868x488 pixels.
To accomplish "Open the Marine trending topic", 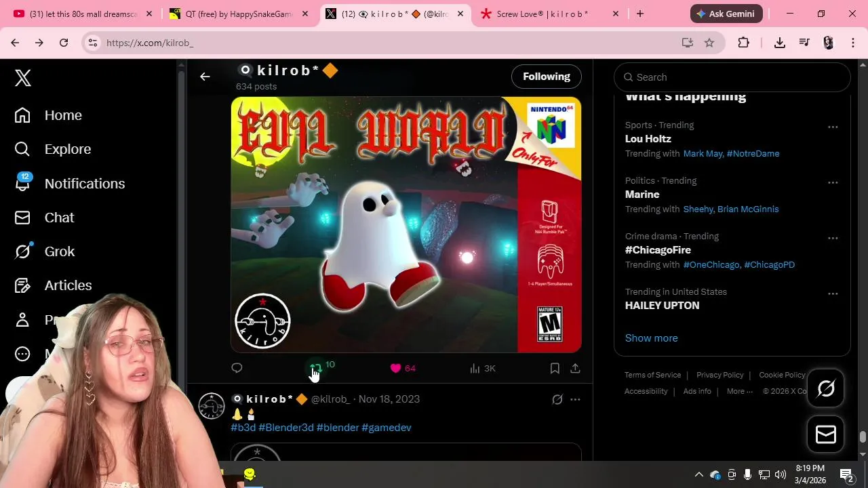I will point(642,195).
